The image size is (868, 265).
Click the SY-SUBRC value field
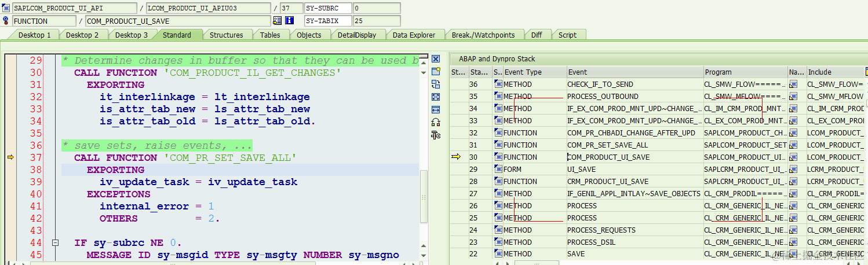coord(376,8)
